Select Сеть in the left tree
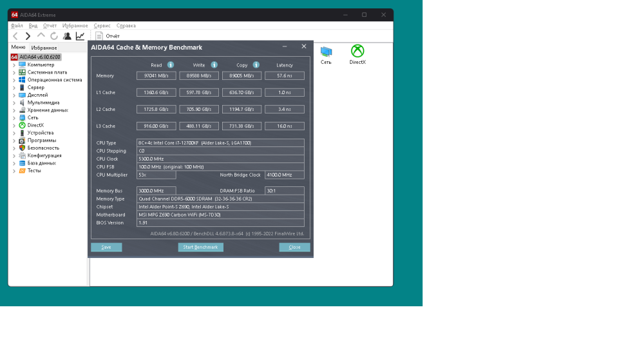 tap(33, 117)
